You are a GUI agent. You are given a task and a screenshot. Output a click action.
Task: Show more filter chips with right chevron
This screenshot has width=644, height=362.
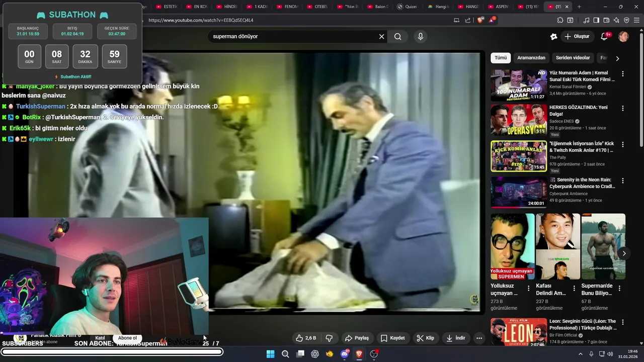coord(617,58)
